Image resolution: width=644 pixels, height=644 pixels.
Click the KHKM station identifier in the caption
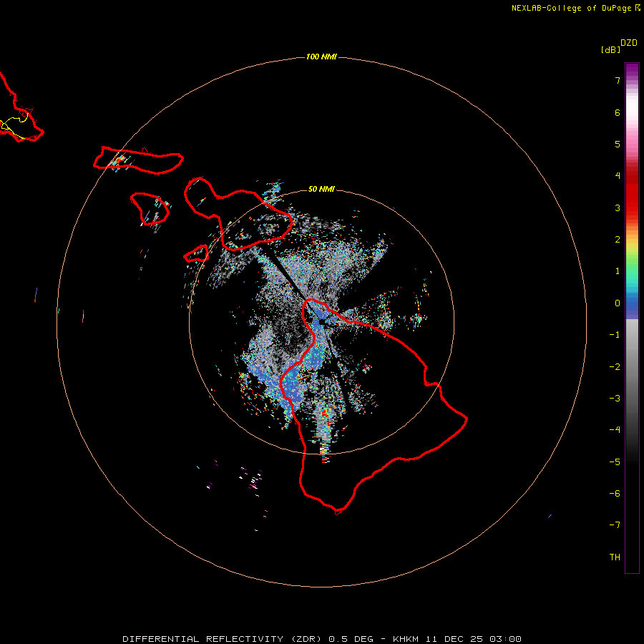pos(406,639)
